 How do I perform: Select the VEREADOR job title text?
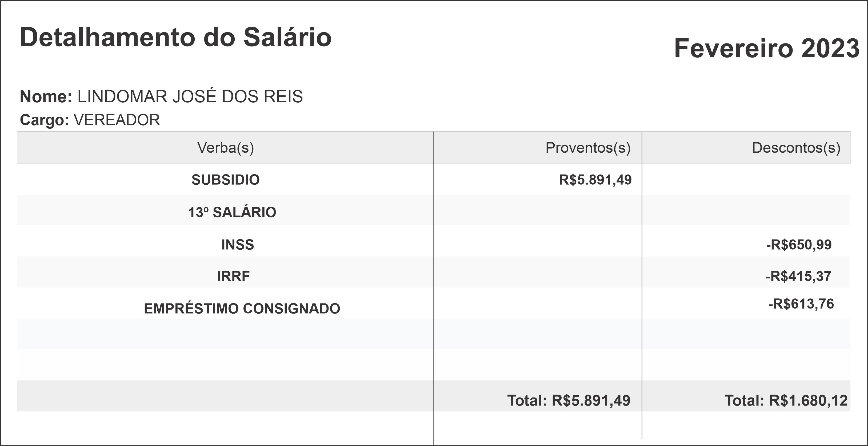117,120
